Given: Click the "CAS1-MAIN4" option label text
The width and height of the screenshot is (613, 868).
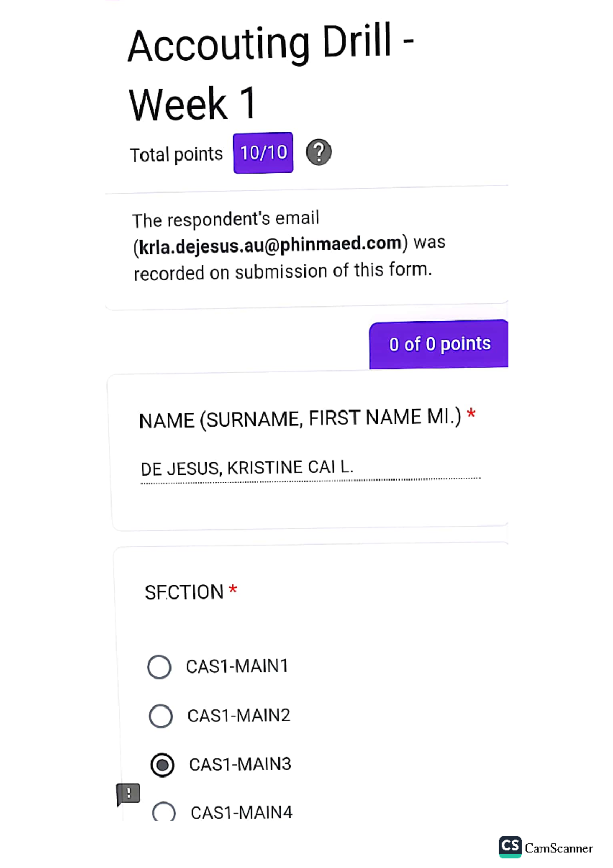Looking at the screenshot, I should click(x=241, y=813).
